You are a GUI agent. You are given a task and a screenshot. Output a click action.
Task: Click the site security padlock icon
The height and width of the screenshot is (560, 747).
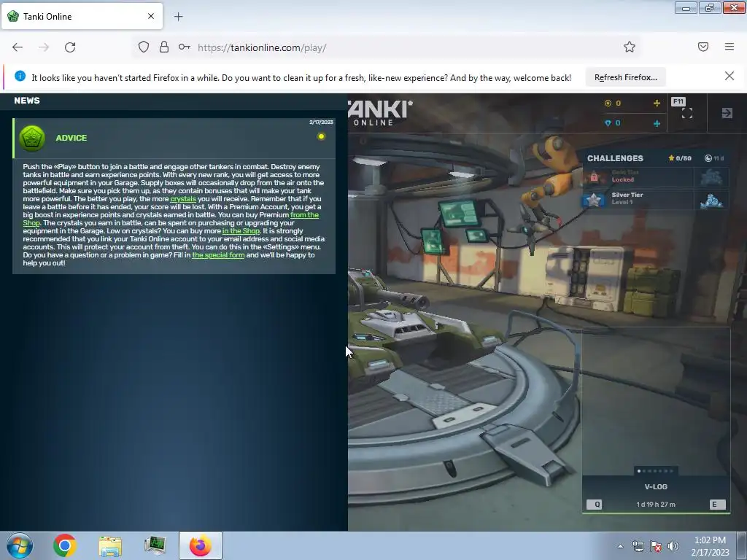click(x=164, y=47)
